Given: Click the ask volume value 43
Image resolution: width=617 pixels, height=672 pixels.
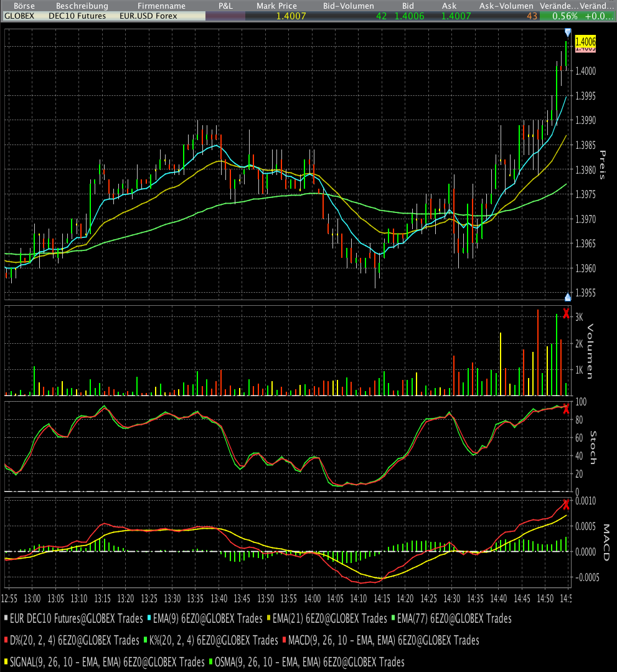Looking at the screenshot, I should (x=532, y=16).
